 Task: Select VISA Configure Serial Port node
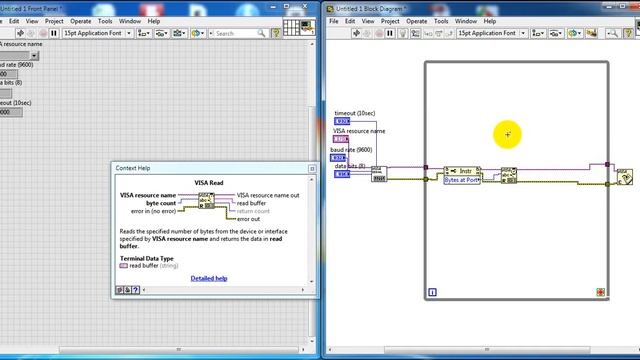pyautogui.click(x=379, y=174)
